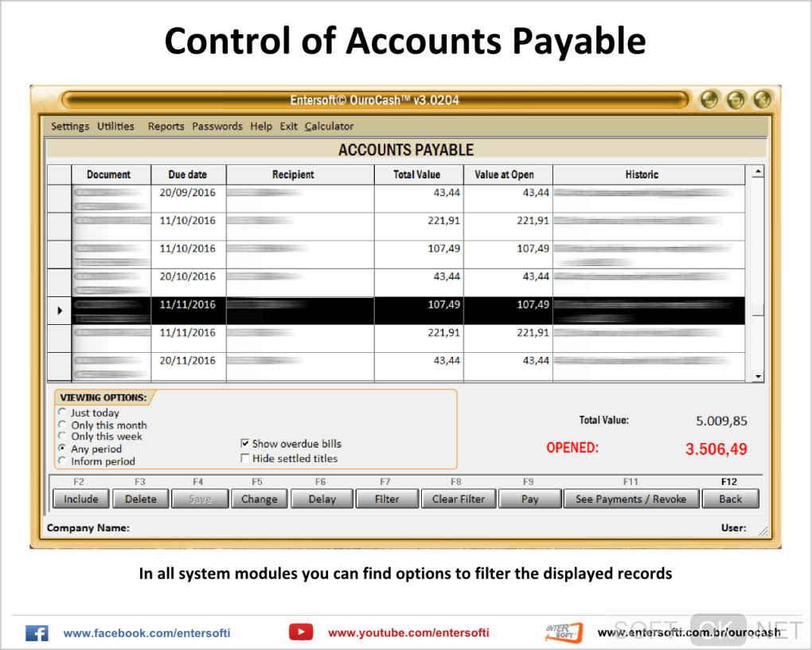Open the Help menu

(x=261, y=126)
